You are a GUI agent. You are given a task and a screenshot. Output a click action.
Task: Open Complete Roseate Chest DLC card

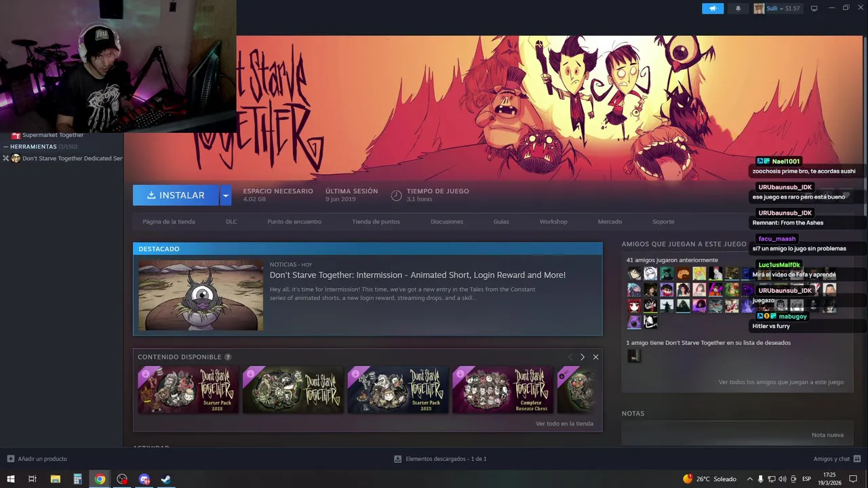pyautogui.click(x=502, y=390)
